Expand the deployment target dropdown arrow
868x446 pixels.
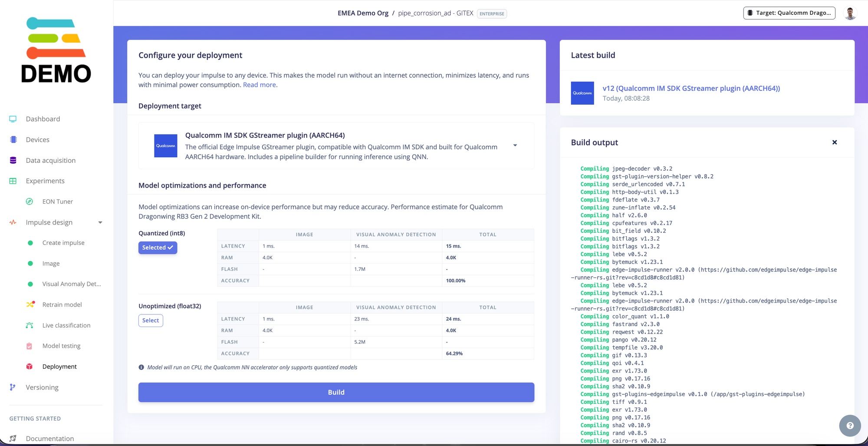point(515,145)
